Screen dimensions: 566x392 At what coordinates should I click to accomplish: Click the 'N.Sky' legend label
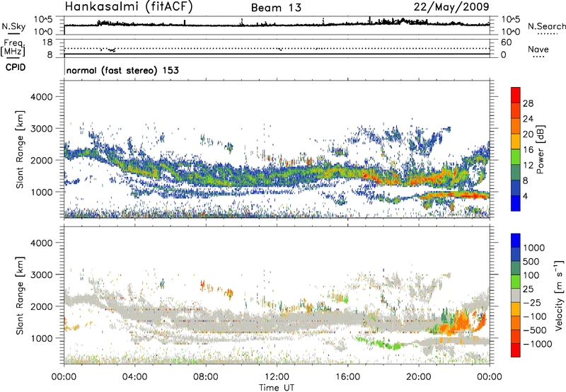coord(13,26)
